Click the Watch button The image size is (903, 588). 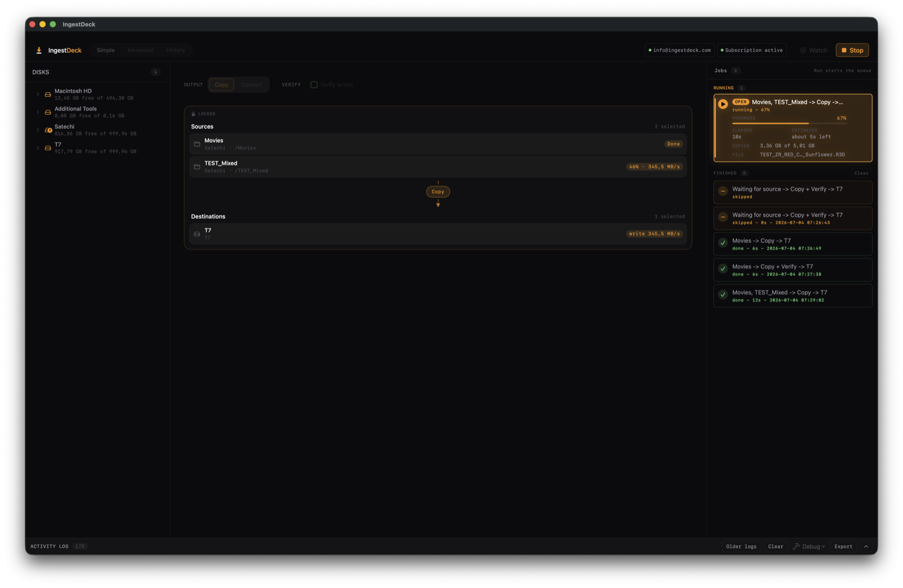click(x=813, y=50)
